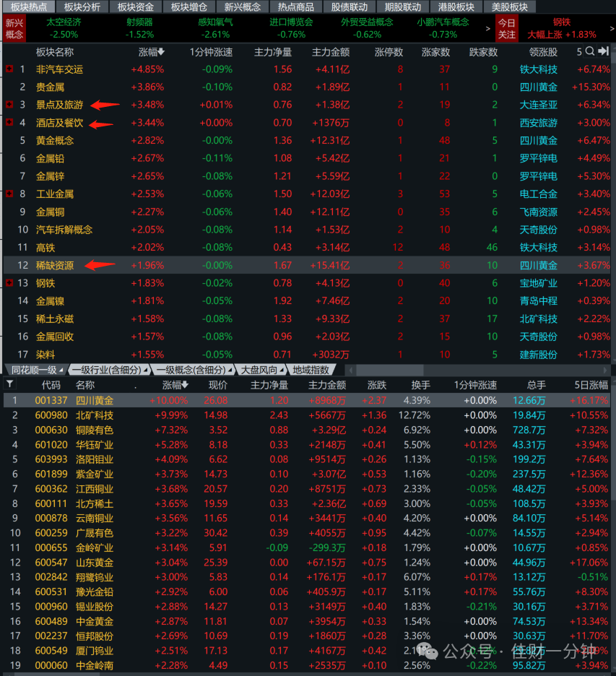Open the 港股板块 tab

[456, 7]
